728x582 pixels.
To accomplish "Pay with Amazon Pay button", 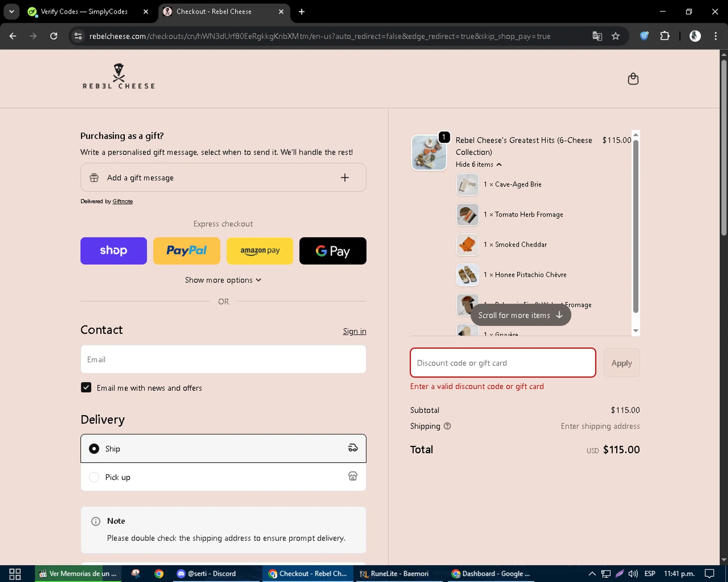I will tap(260, 251).
